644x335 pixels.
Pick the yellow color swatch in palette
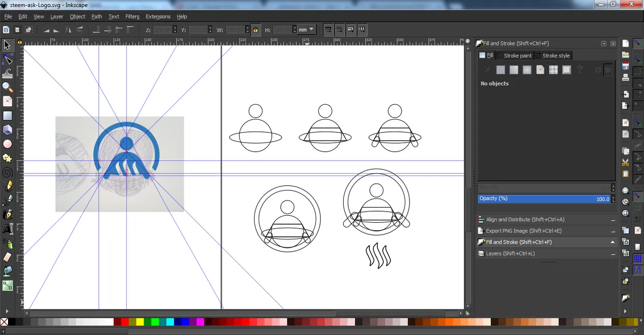pos(140,322)
